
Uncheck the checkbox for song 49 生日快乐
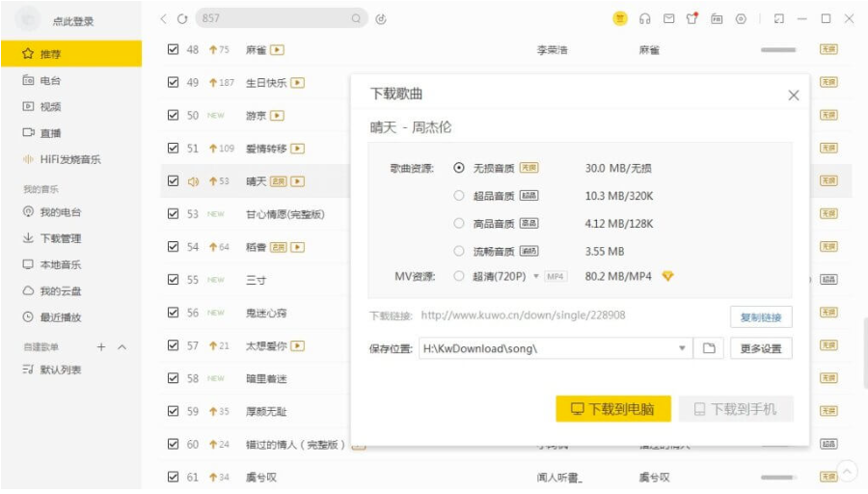pos(174,82)
